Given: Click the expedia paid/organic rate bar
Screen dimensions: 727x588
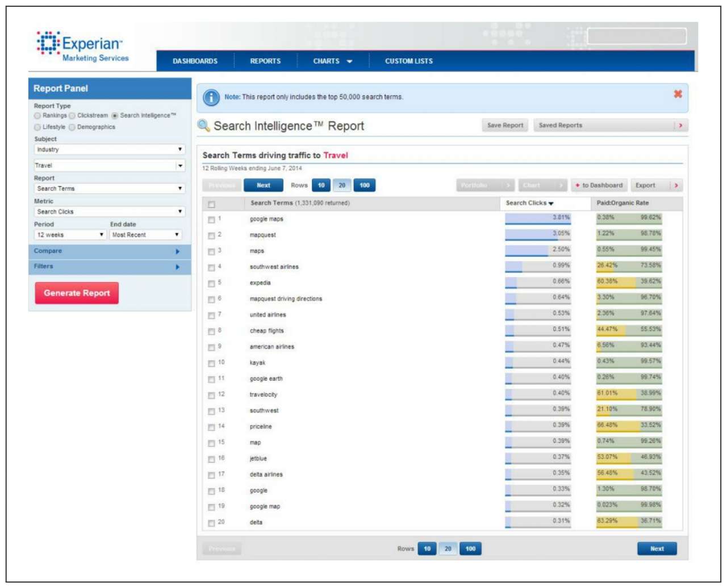Looking at the screenshot, I should (x=629, y=283).
